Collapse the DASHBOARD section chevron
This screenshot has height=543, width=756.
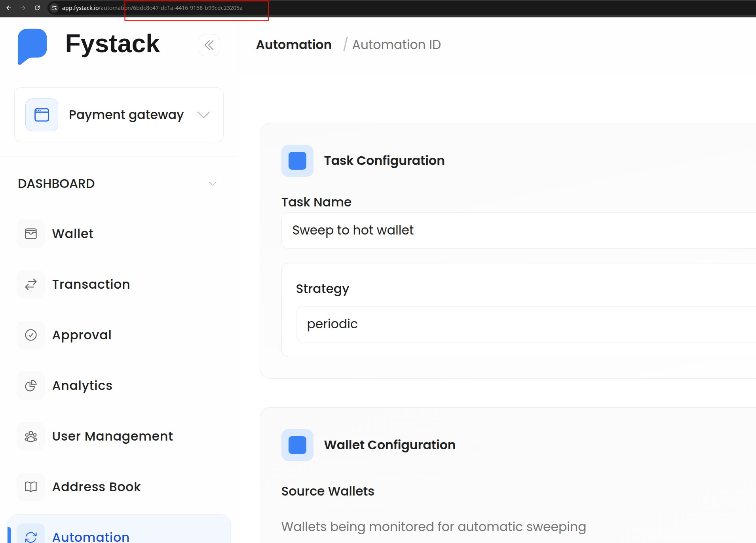tap(213, 184)
